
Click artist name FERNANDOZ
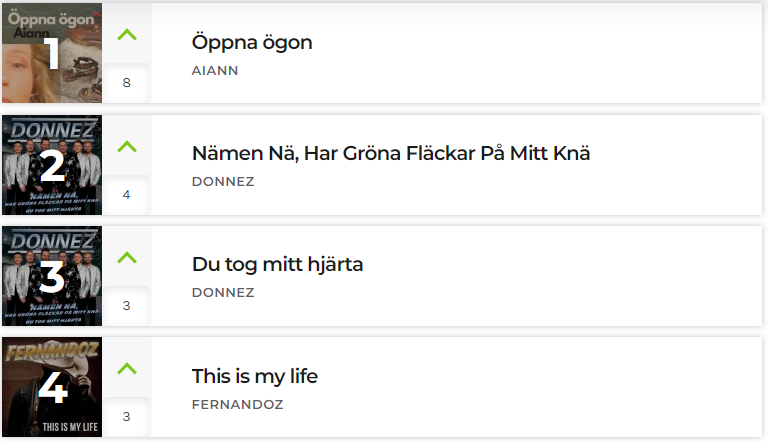coord(238,404)
